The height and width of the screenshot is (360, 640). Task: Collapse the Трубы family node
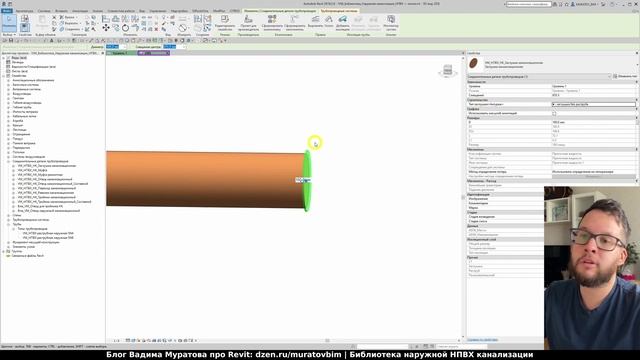(9, 224)
